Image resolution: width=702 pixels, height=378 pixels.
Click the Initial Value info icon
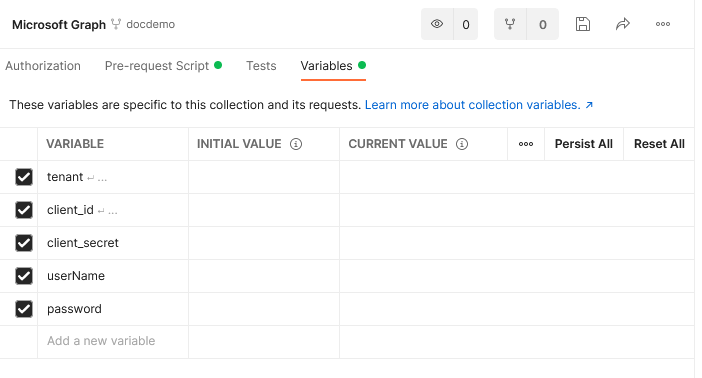[x=296, y=144]
